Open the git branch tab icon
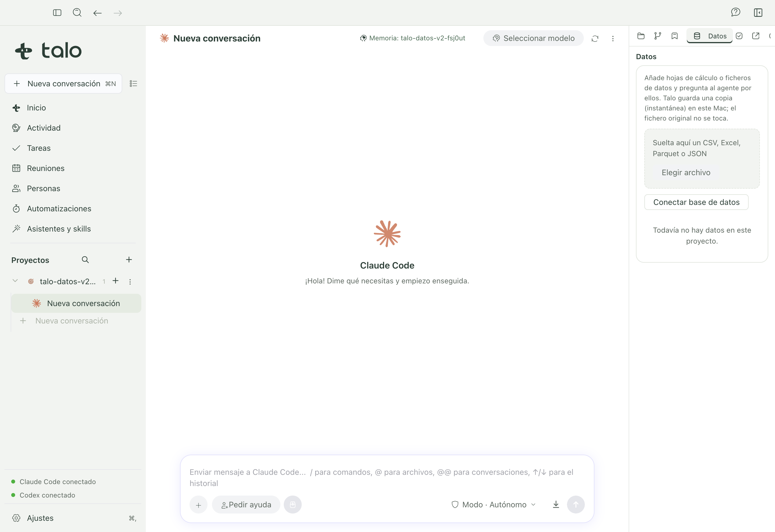The width and height of the screenshot is (775, 532). click(658, 36)
